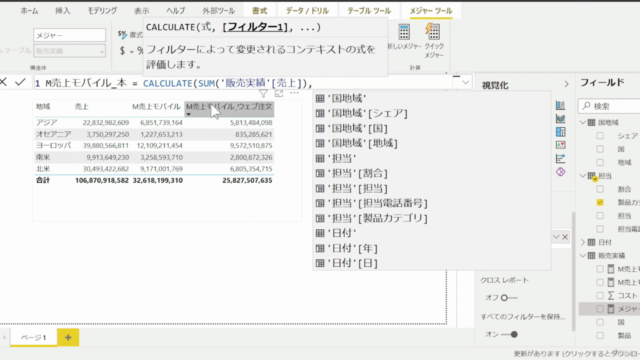
Task: Collapse the 販売実績 table in Fields
Action: click(x=583, y=256)
